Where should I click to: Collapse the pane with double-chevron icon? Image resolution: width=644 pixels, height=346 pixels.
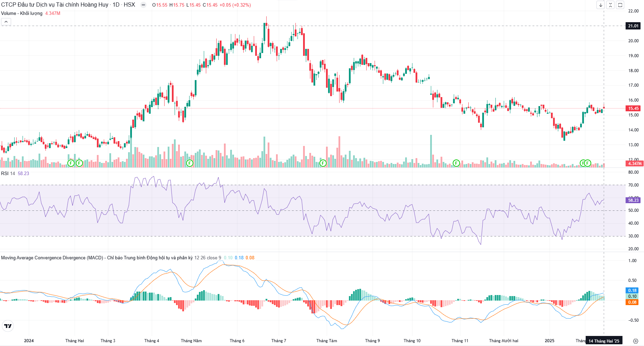(610, 5)
